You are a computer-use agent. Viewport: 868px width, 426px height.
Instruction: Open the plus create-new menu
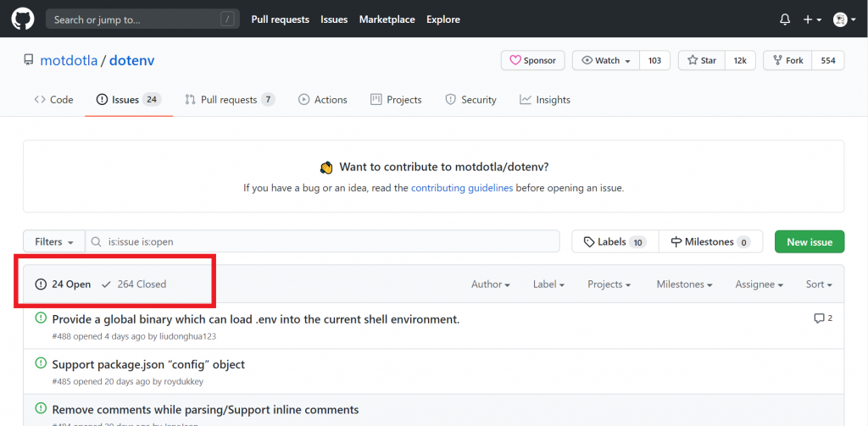coord(811,19)
